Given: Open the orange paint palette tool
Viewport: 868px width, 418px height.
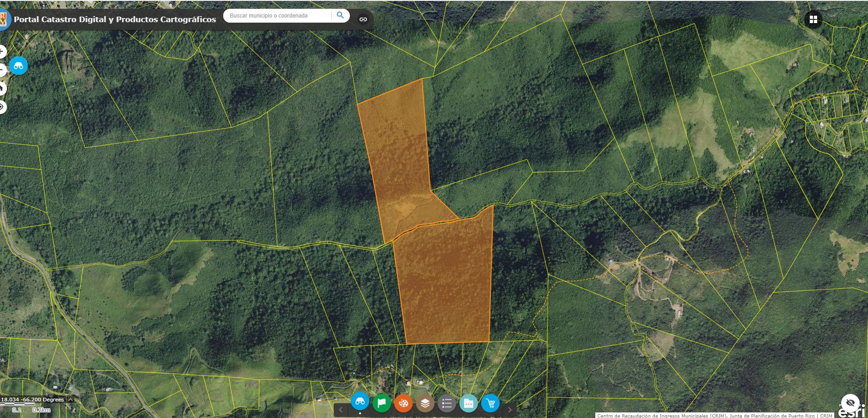Looking at the screenshot, I should tap(403, 403).
